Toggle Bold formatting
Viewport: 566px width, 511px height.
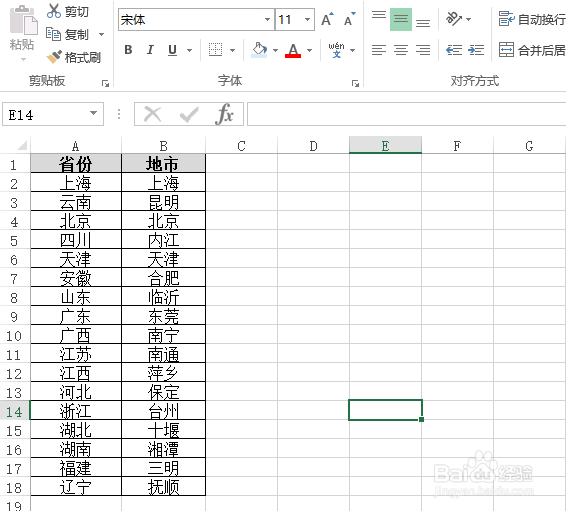(x=128, y=50)
